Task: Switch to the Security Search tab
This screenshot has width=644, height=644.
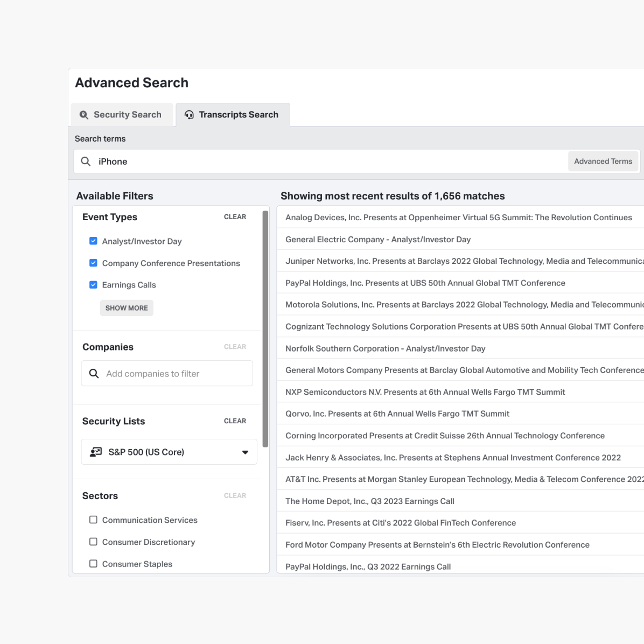Action: click(122, 115)
